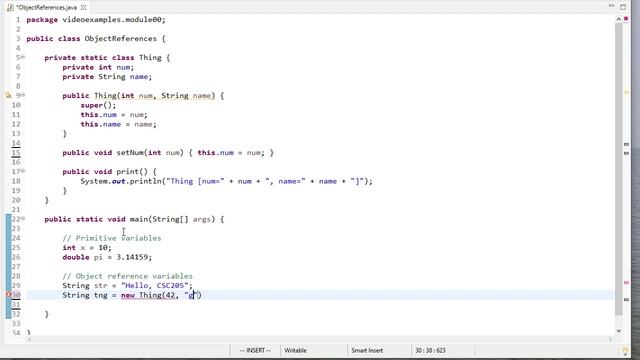Screen dimensions: 640x360
Task: Click 'this.name = name;' on line 12
Action: coord(118,124)
